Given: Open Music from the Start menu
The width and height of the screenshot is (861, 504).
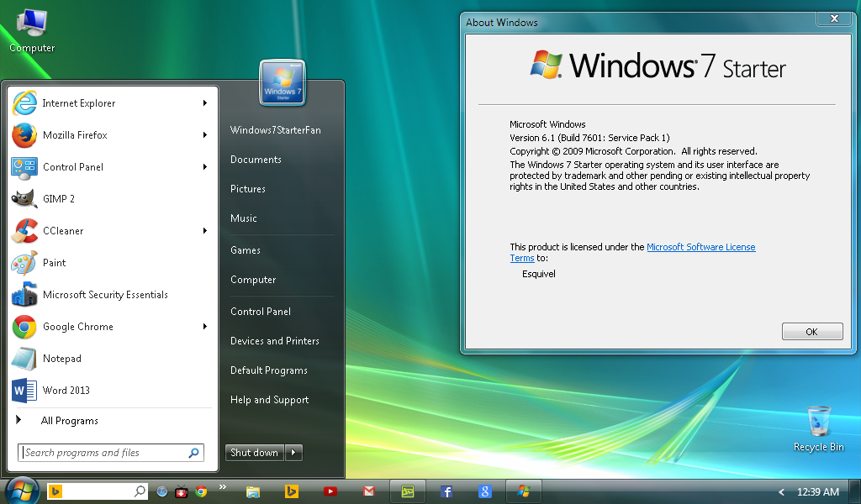Looking at the screenshot, I should (243, 218).
